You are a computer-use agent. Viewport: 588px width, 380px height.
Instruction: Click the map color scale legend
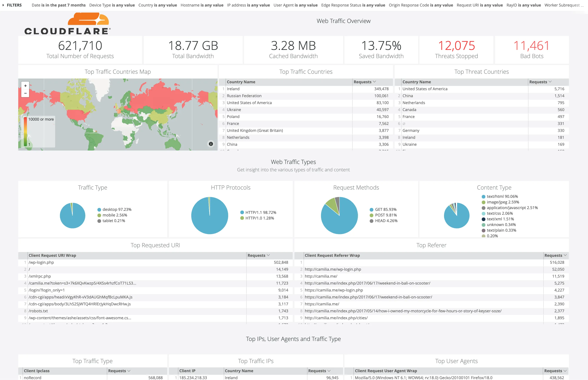point(25,131)
